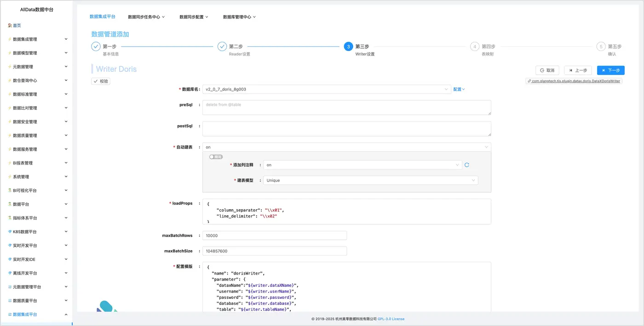
Task: Focus the maxBatchSize field
Action: point(275,251)
